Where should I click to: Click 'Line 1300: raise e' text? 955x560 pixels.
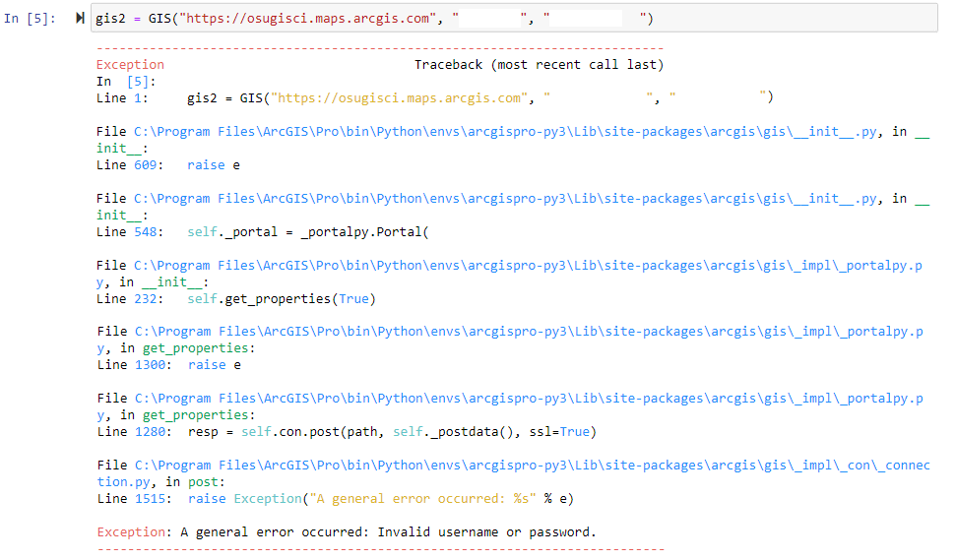tap(169, 364)
